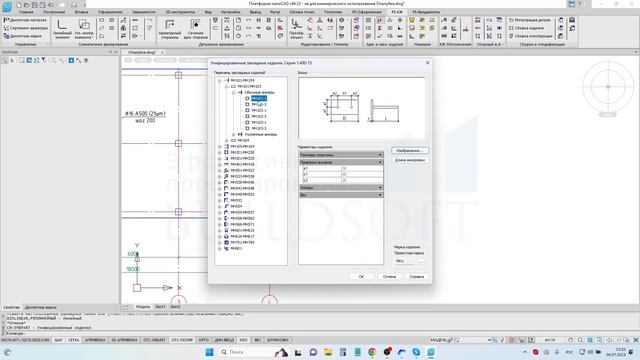Click the Сборка изделия command

tap(526, 28)
